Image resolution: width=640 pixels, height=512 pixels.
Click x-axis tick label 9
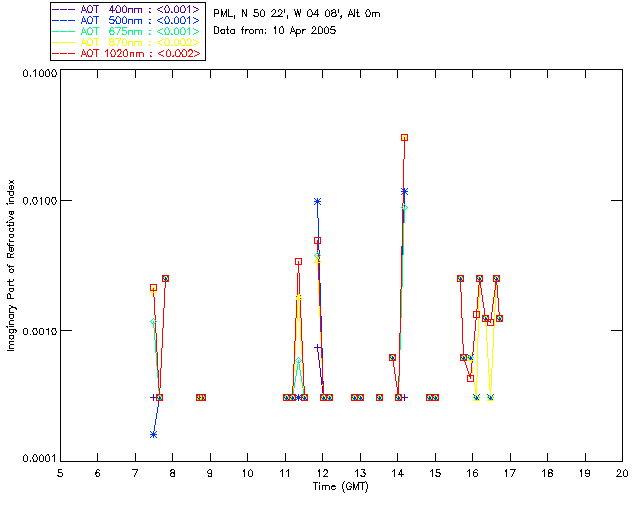[210, 473]
